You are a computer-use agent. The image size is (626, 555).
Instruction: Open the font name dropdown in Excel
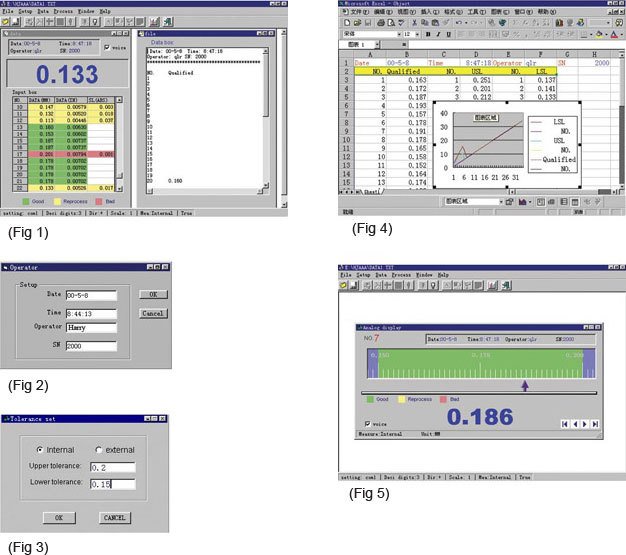399,34
